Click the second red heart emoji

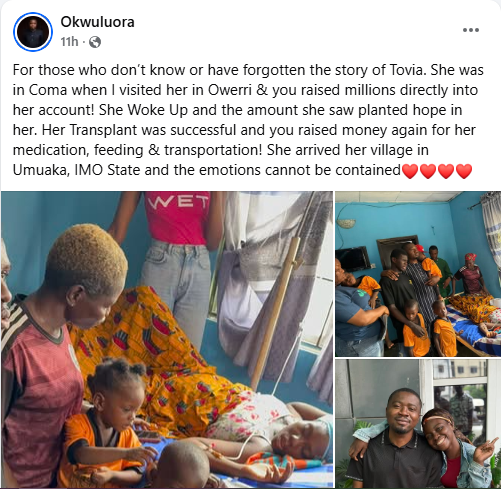click(x=428, y=171)
